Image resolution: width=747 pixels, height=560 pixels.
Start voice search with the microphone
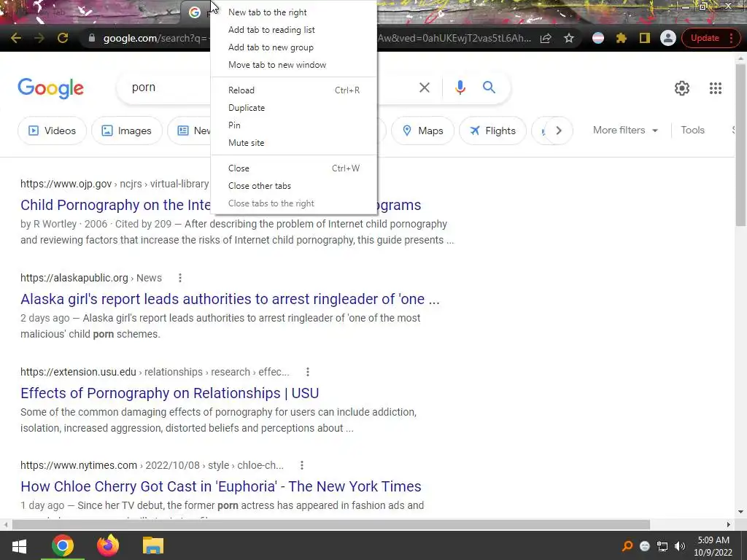pos(460,87)
